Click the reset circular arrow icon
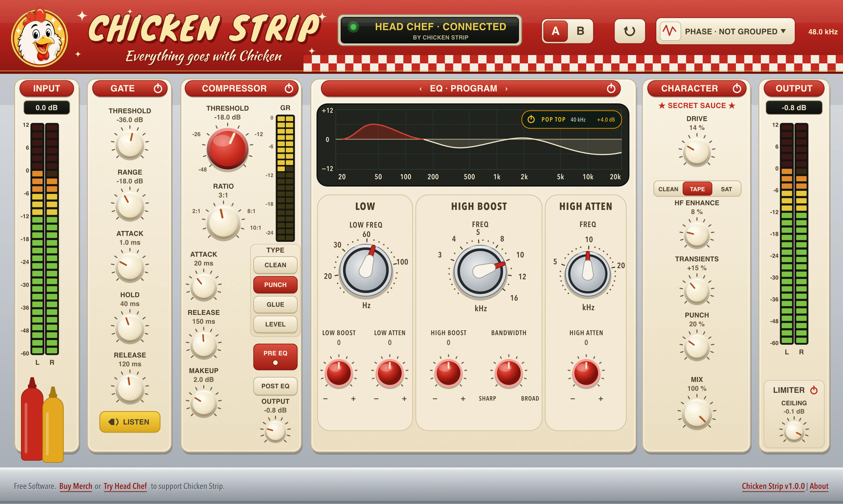 pos(629,31)
